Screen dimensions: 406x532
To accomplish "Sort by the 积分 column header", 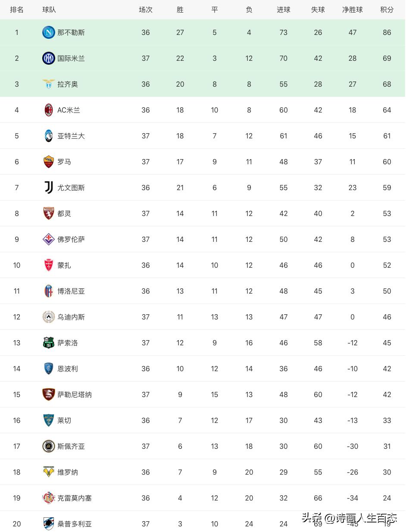I will point(387,9).
